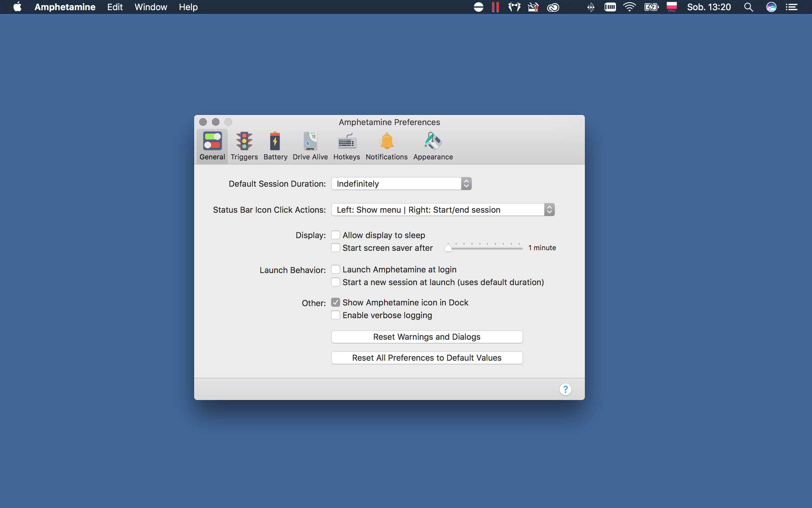Open the Appearance preferences tab

(x=433, y=146)
